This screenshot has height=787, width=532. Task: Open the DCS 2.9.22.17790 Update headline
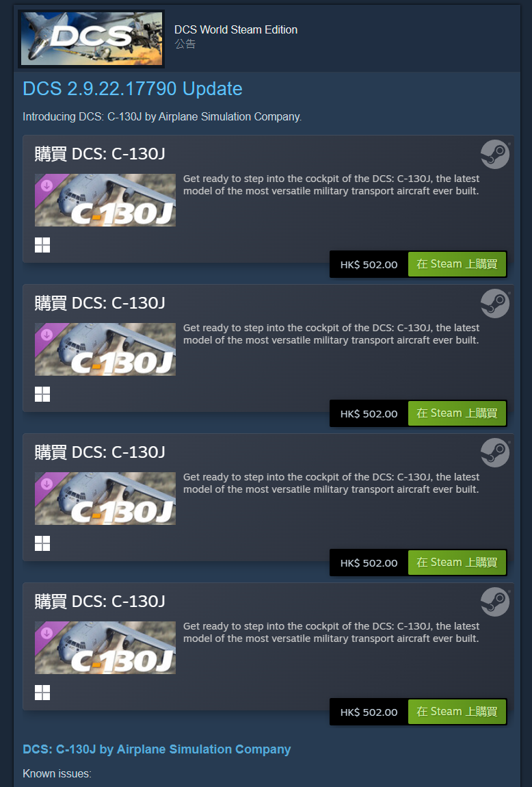(133, 89)
